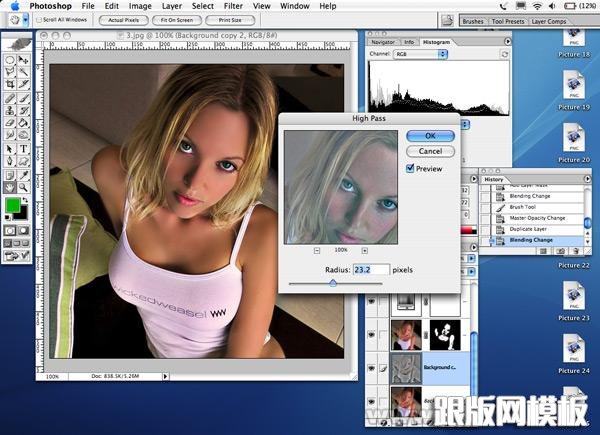Select the Notes tool
This screenshot has height=435, width=600.
click(10, 175)
